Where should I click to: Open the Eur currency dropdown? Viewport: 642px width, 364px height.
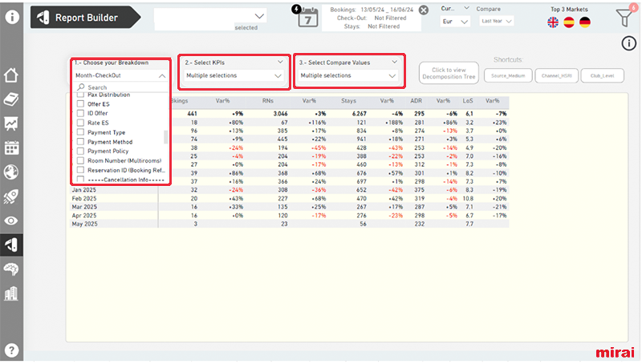(455, 22)
